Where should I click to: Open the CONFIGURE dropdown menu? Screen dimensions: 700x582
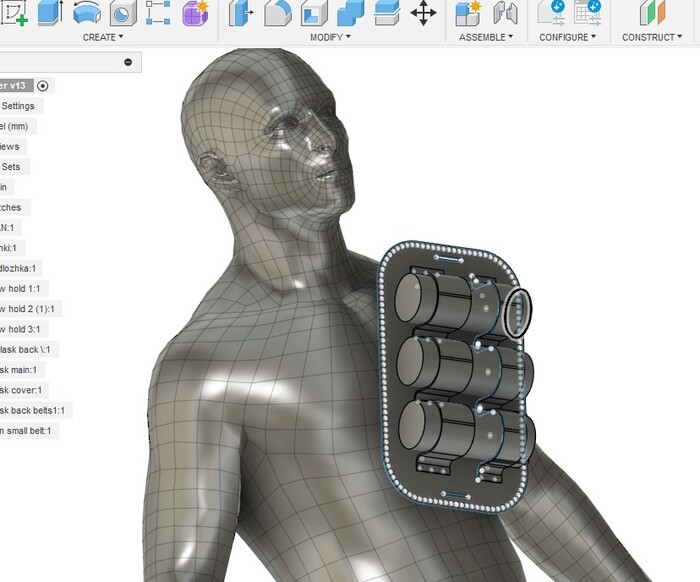[x=567, y=37]
